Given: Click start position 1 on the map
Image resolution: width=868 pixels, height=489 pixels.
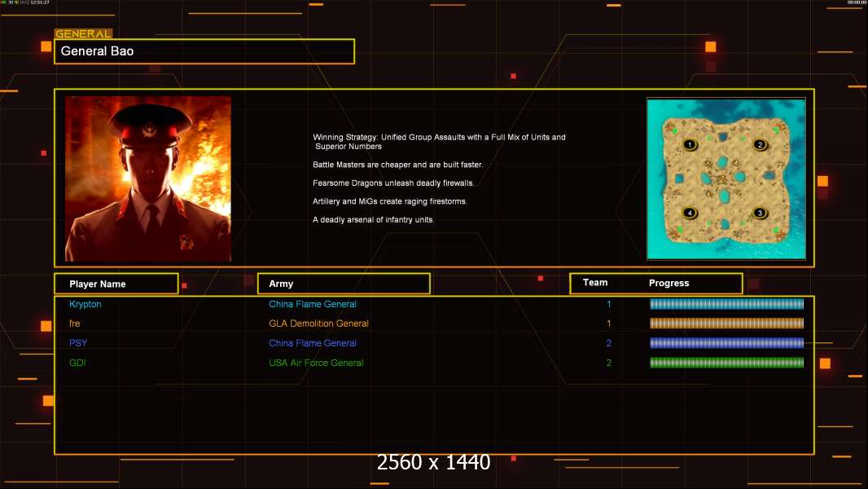Looking at the screenshot, I should point(690,144).
